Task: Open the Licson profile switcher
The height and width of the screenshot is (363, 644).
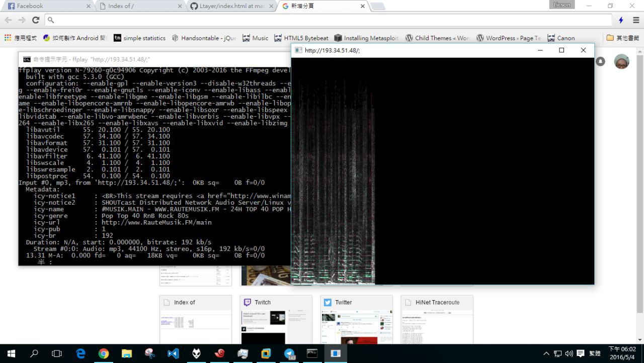Action: [x=561, y=5]
